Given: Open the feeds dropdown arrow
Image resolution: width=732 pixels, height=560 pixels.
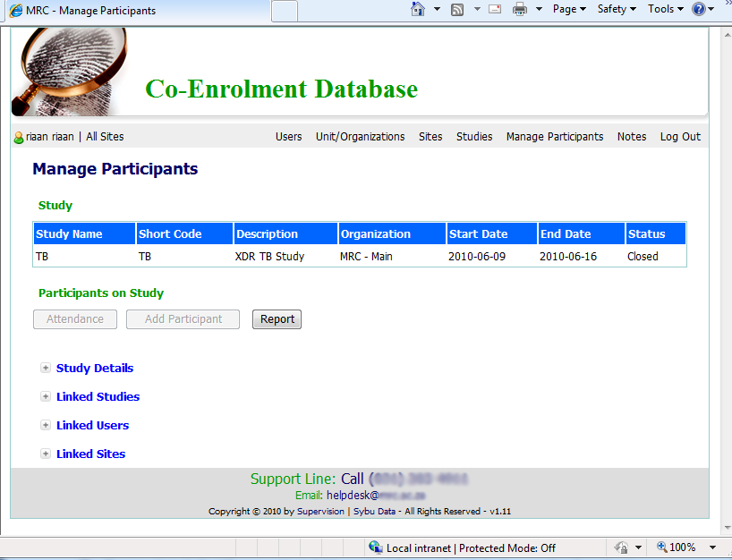Looking at the screenshot, I should point(477,9).
